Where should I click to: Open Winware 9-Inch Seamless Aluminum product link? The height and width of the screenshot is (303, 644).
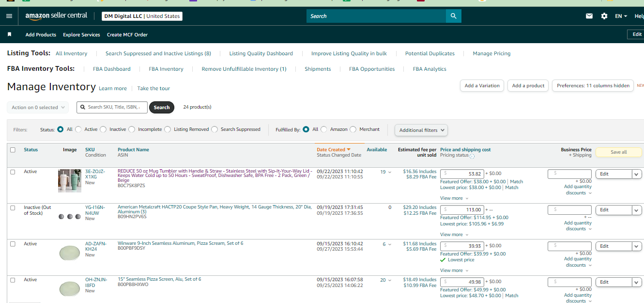click(x=181, y=243)
